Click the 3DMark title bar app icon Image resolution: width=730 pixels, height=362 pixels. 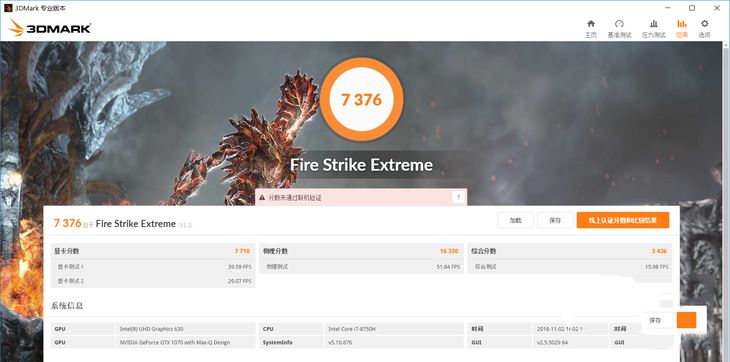point(8,8)
